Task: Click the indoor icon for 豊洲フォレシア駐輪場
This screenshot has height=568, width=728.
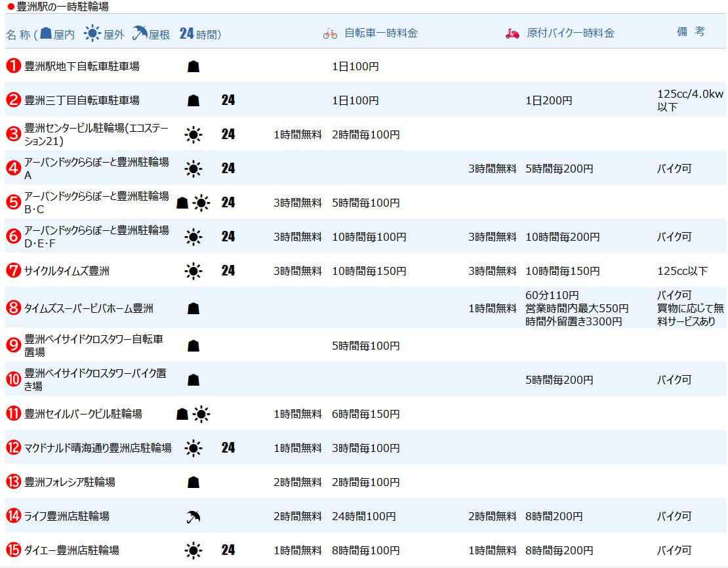Action: coord(193,483)
